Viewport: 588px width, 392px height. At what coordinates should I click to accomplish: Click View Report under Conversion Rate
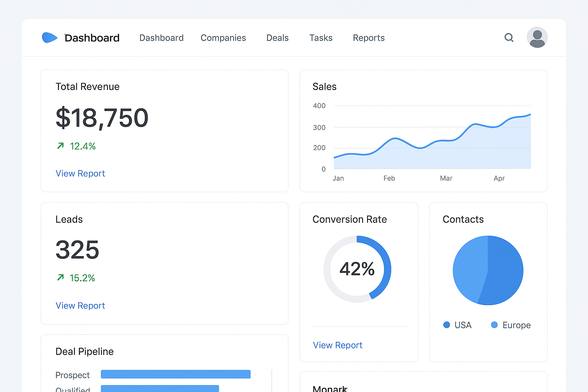(337, 345)
